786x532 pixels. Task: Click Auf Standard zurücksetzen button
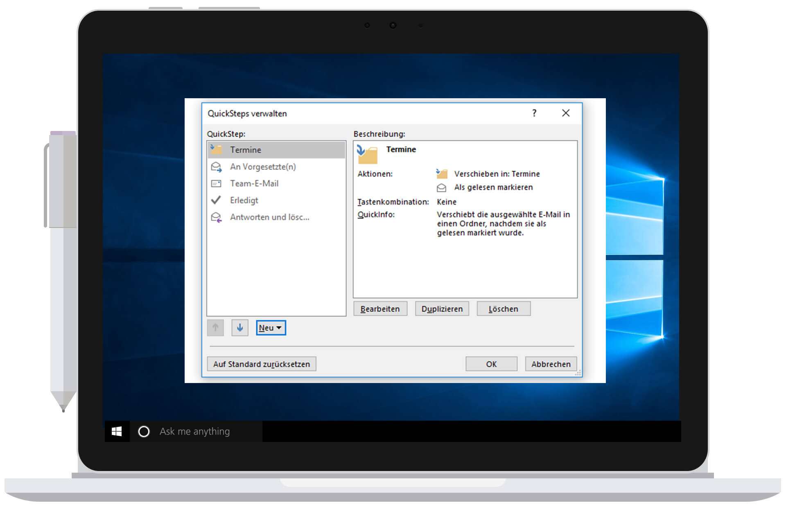pos(262,364)
